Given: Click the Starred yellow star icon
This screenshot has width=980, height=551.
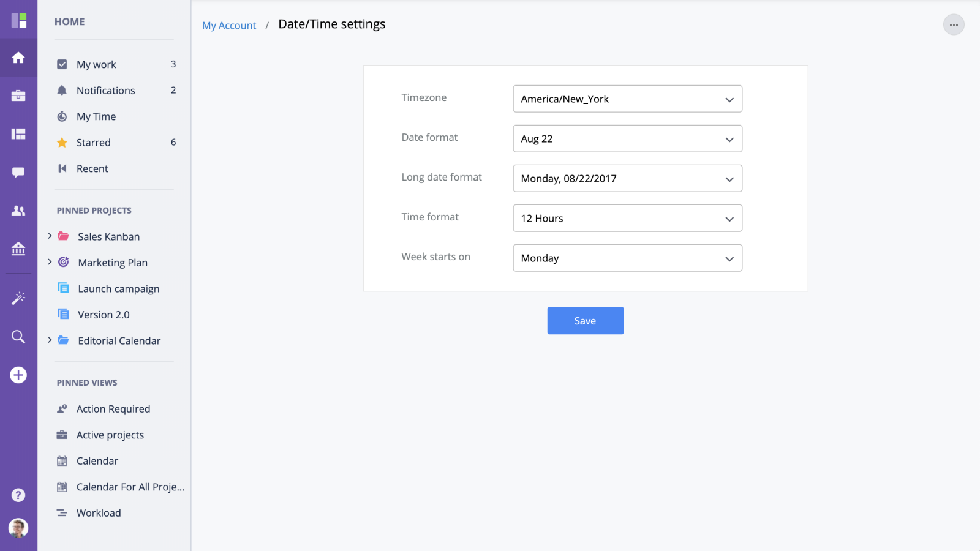Looking at the screenshot, I should 62,143.
